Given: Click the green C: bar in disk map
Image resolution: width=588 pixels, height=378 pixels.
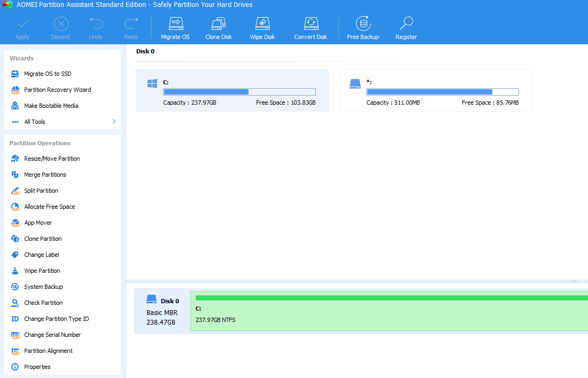Looking at the screenshot, I should click(391, 298).
